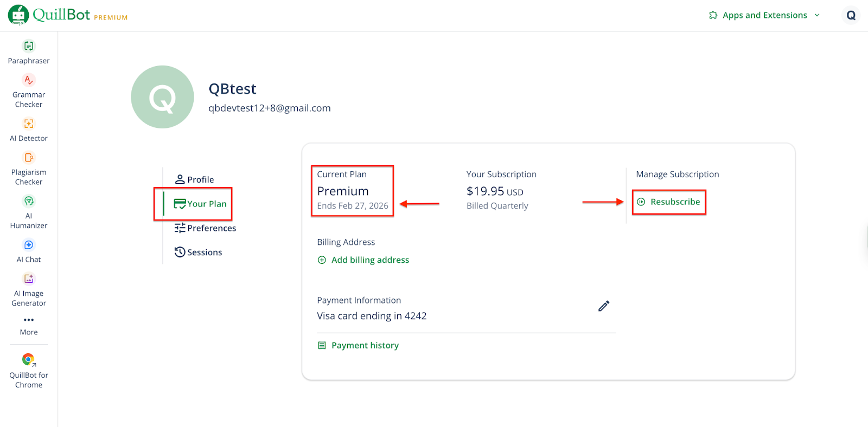The height and width of the screenshot is (427, 868).
Task: Switch to the Profile tab
Action: coord(195,179)
